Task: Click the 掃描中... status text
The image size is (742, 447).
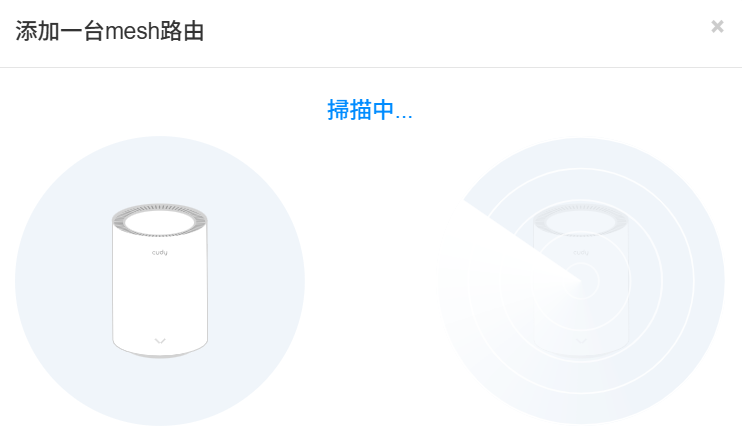Action: click(370, 110)
